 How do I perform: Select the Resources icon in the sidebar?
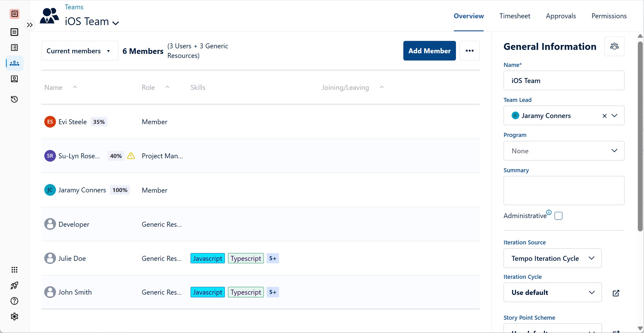coord(14,79)
